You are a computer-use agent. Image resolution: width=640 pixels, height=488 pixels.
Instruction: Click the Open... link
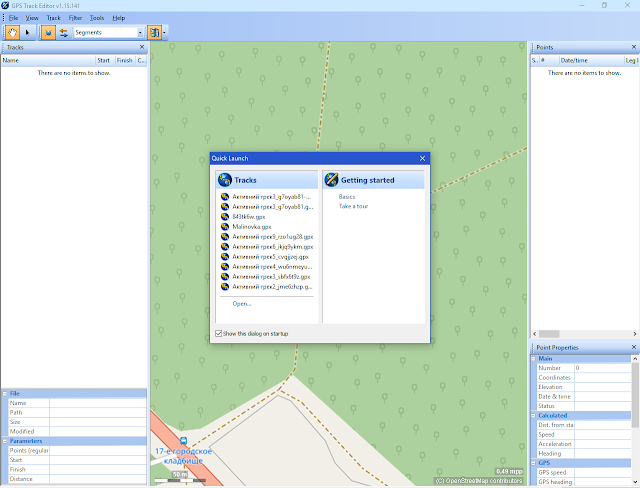242,304
